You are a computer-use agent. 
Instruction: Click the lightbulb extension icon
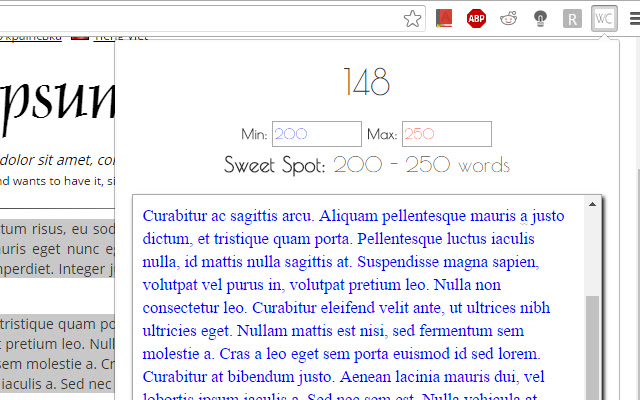[x=540, y=19]
